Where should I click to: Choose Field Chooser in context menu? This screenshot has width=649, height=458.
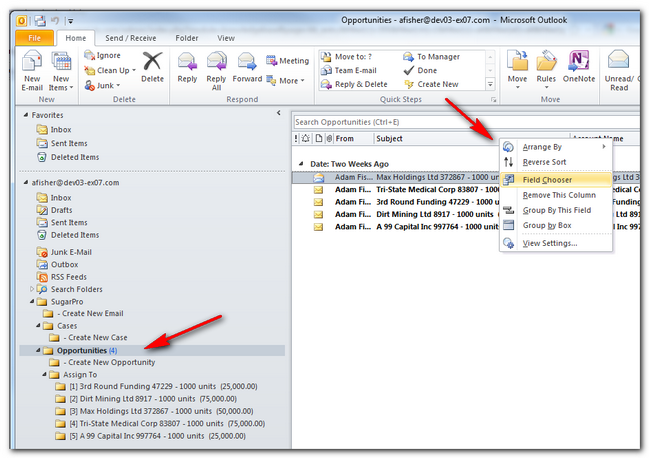556,180
